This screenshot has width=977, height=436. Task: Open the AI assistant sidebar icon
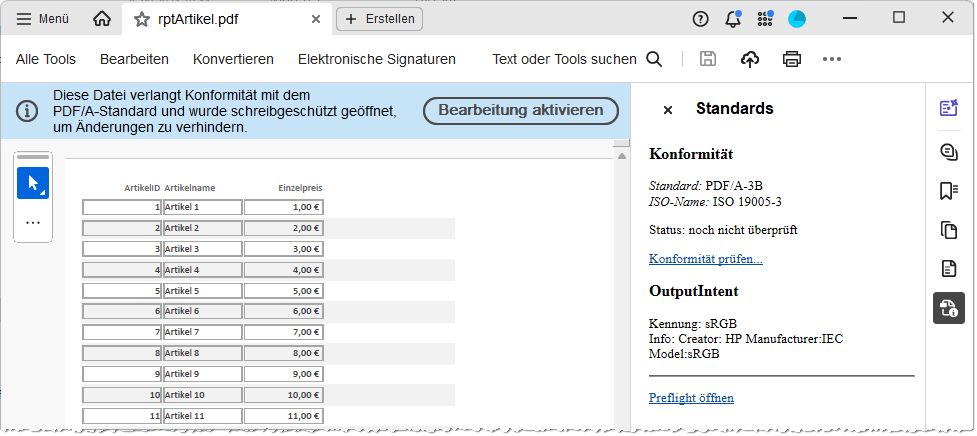coord(949,107)
